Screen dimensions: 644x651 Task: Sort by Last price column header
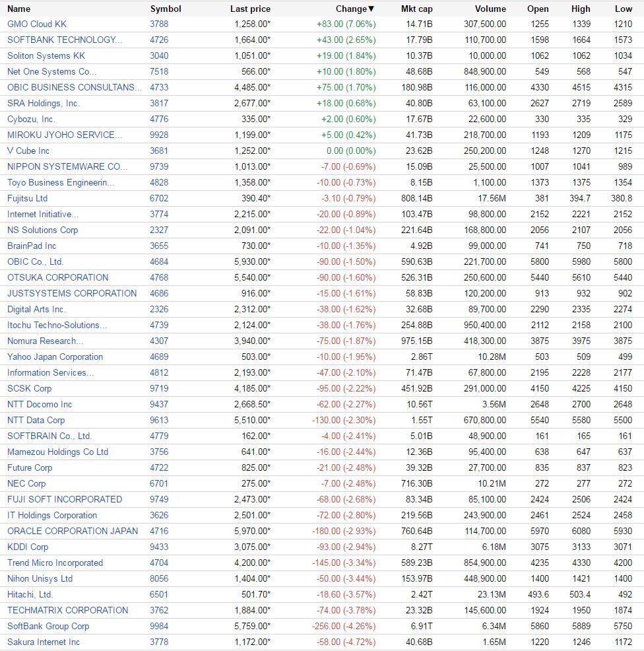pos(250,9)
